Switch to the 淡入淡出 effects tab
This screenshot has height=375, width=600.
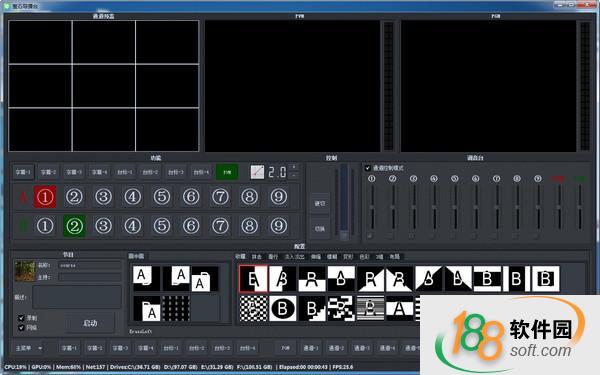tap(294, 256)
